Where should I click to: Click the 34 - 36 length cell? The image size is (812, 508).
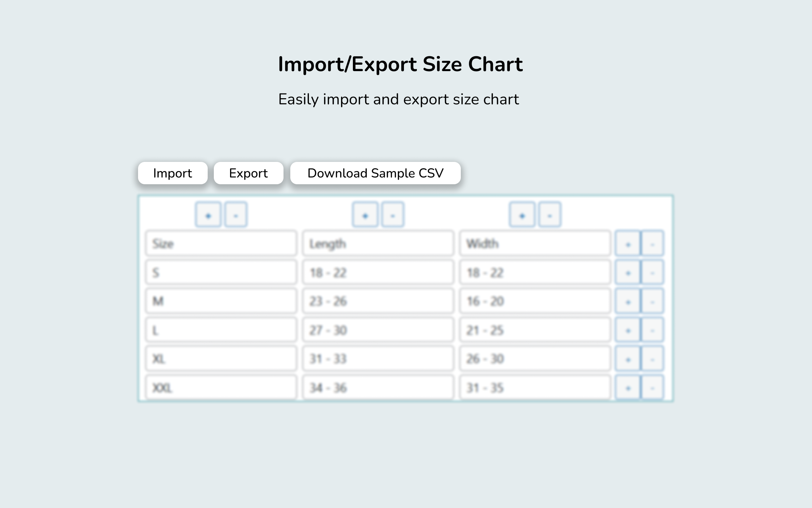click(378, 387)
